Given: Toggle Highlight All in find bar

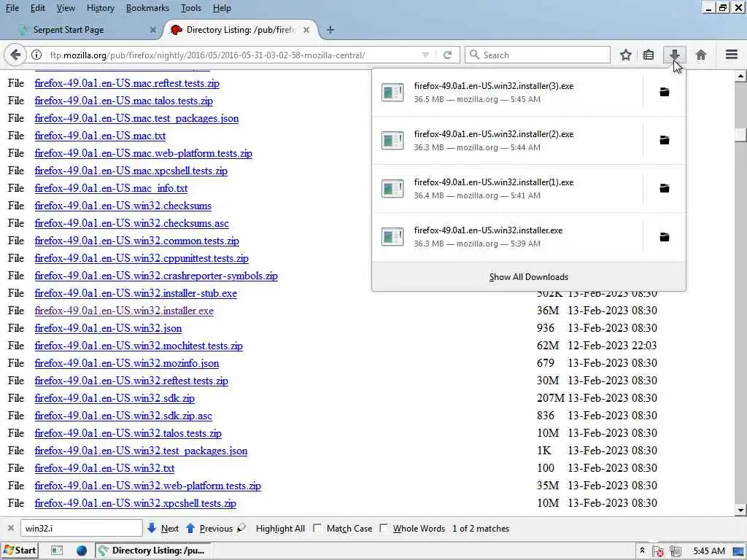Looking at the screenshot, I should (x=280, y=529).
